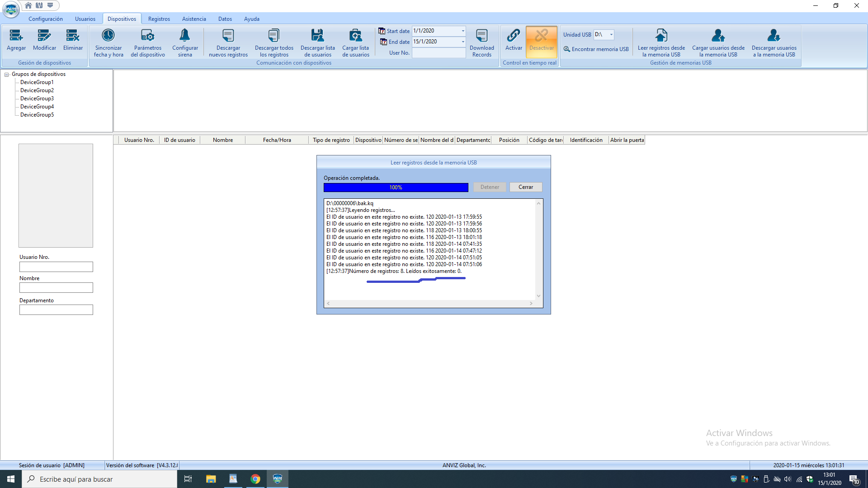Viewport: 868px width, 488px height.
Task: Click Leer registros desde la memoria USB
Action: 661,42
